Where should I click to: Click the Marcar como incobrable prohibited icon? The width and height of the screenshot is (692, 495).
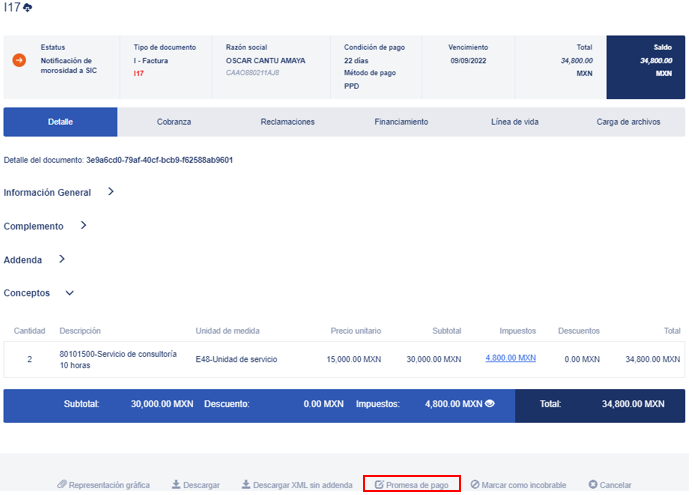coord(475,484)
